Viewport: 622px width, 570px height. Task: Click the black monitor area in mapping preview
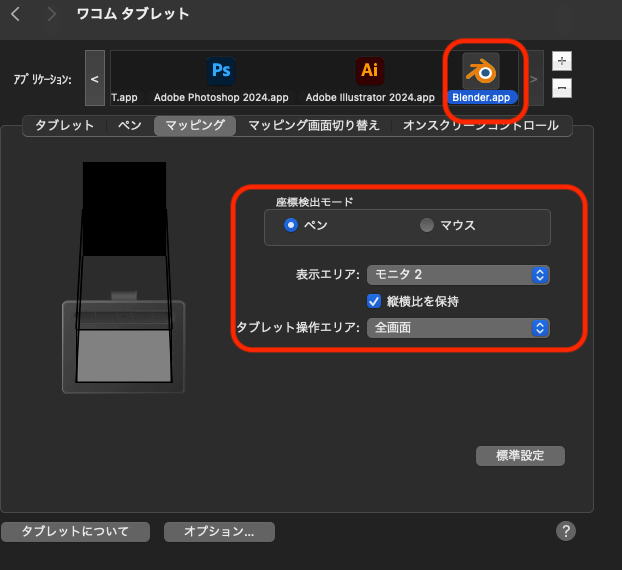point(125,209)
